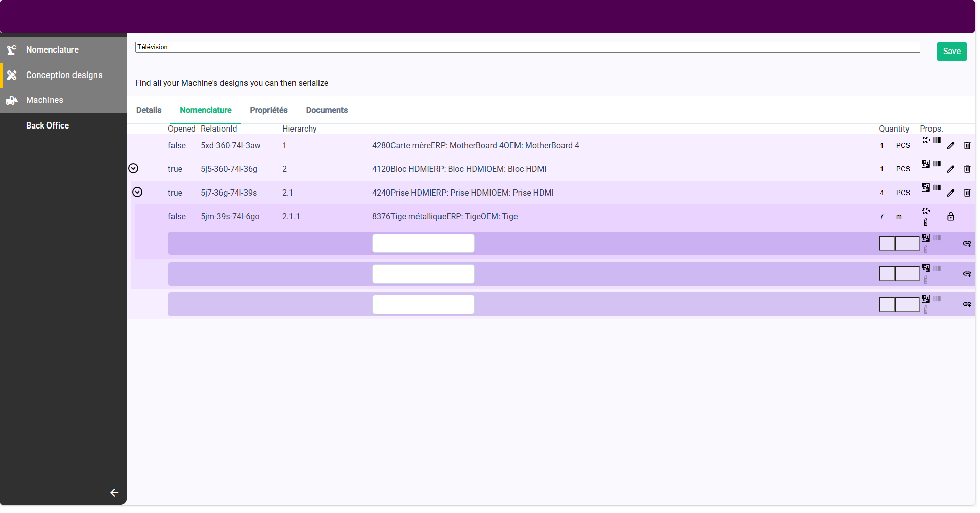The width and height of the screenshot is (980, 513).
Task: Delete the Bloc HDMI row
Action: pos(967,169)
